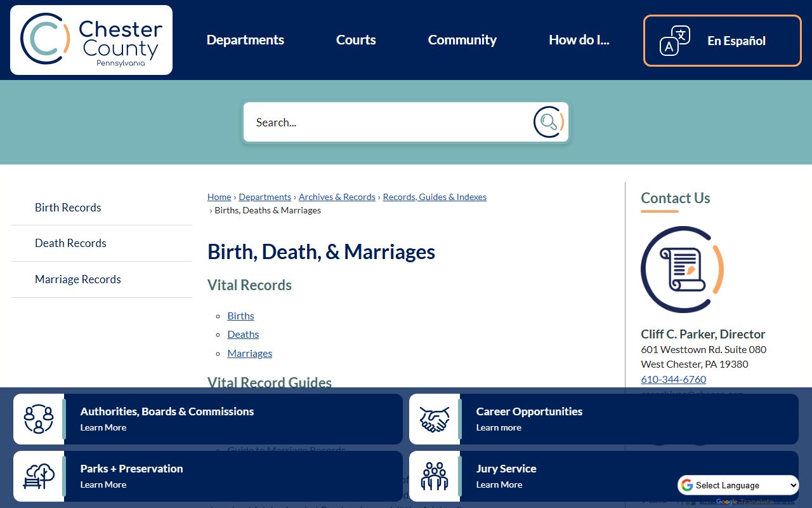Click the scroll document icon under Contact Us
The image size is (812, 508).
coord(682,269)
